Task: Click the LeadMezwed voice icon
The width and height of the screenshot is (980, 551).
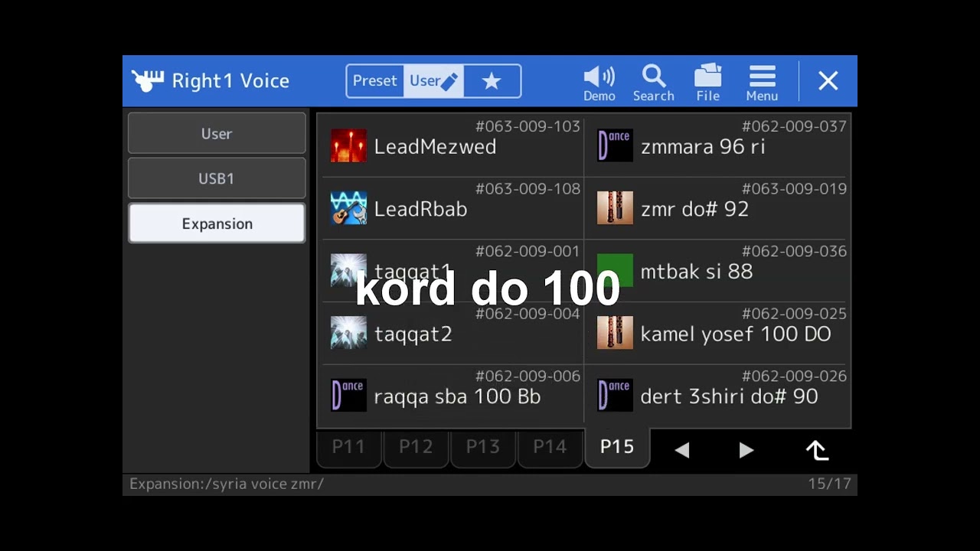Action: tap(348, 145)
